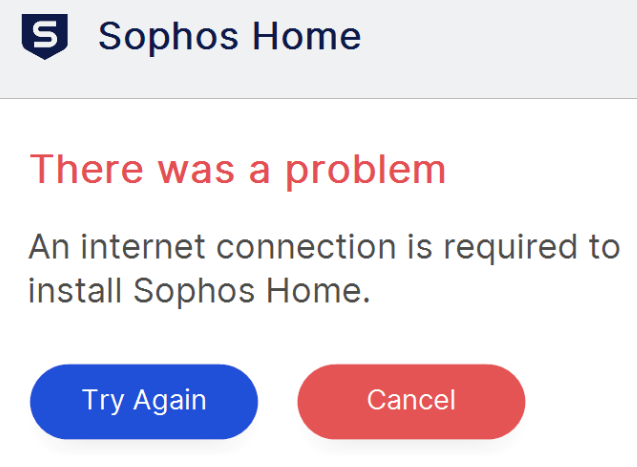Click the Sophos shield logo
This screenshot has width=637, height=467.
click(x=44, y=37)
